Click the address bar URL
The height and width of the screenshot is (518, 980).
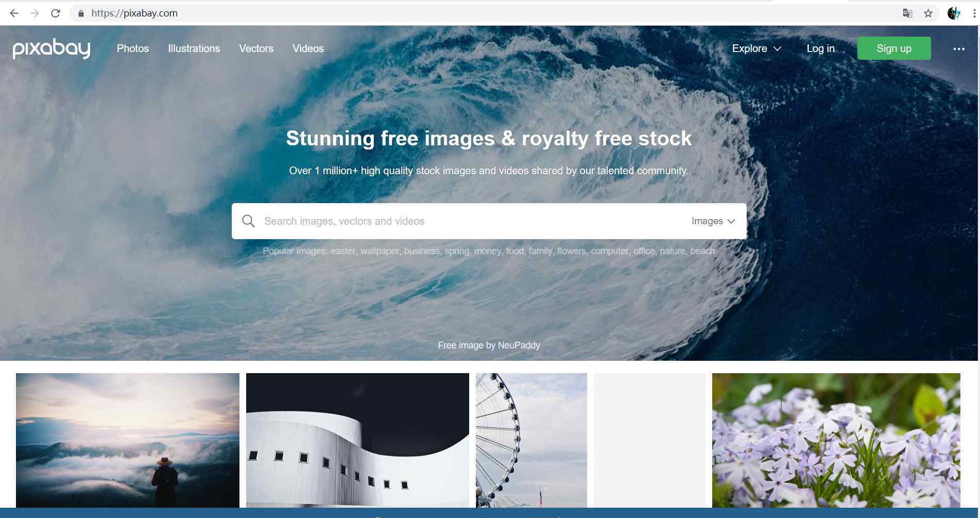[134, 13]
